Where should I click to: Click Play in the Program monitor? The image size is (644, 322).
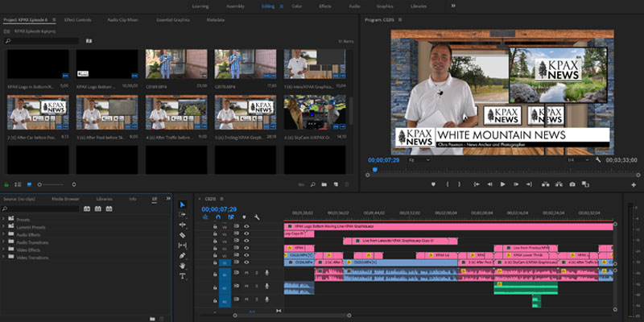click(502, 184)
